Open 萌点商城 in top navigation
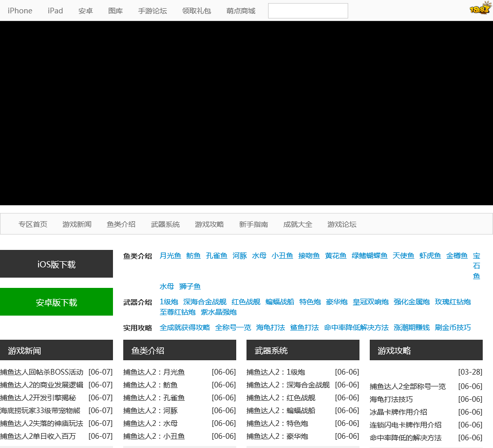Image resolution: width=493 pixels, height=448 pixels. (241, 11)
